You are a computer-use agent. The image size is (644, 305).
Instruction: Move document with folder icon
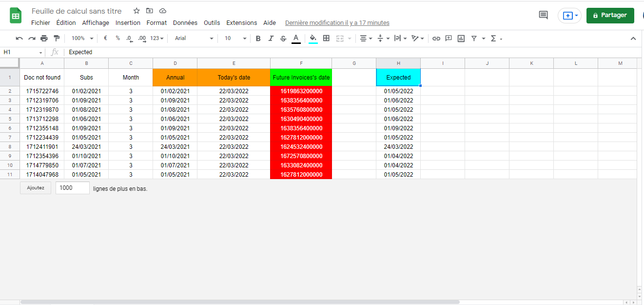coord(150,11)
